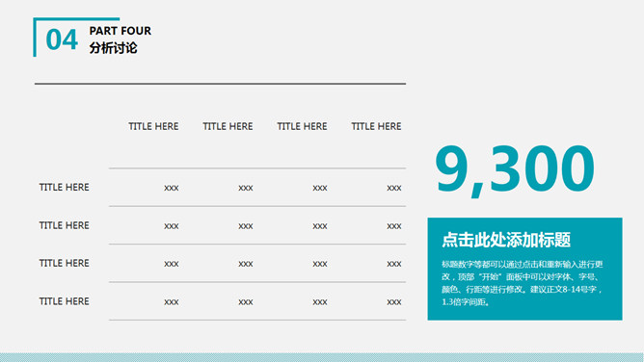Click the large teal "04" section number
Viewport: 644px width, 362px height.
[62, 39]
